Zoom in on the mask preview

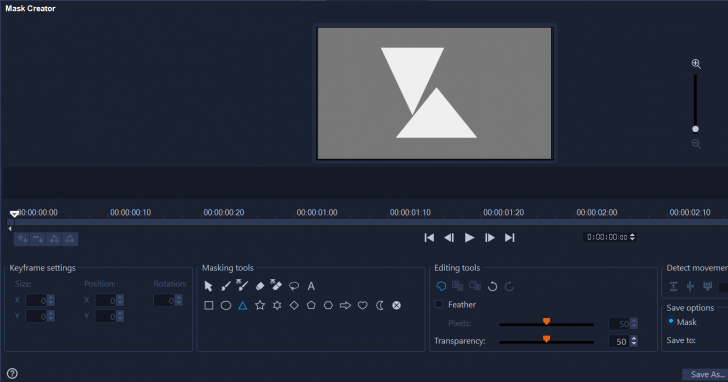point(696,64)
